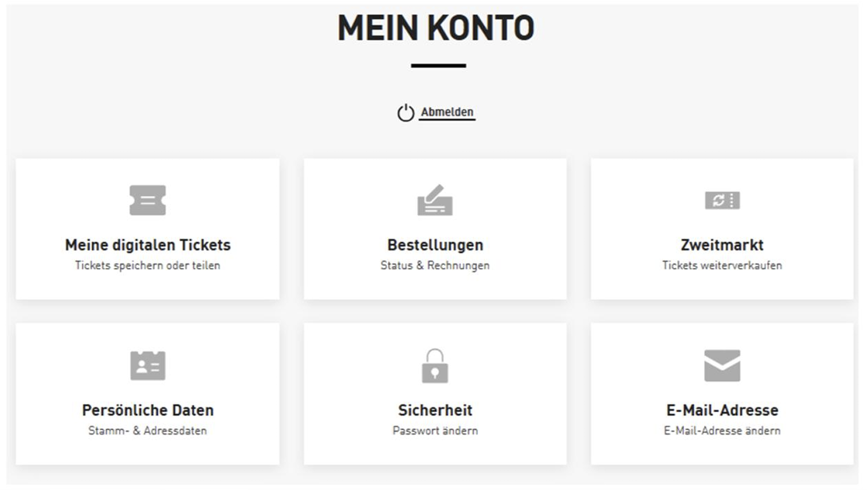Viewport: 868px width, 490px height.
Task: Open the E-Mail-Adresse heading
Action: click(x=722, y=410)
